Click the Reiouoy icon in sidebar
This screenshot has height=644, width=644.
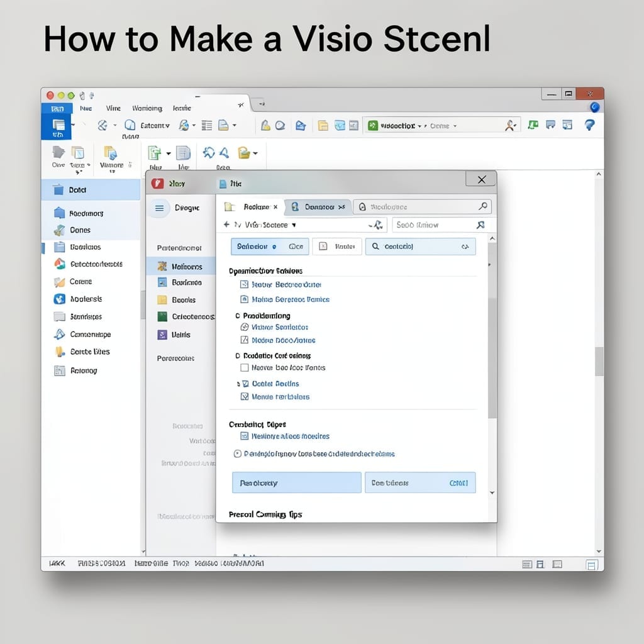point(60,370)
